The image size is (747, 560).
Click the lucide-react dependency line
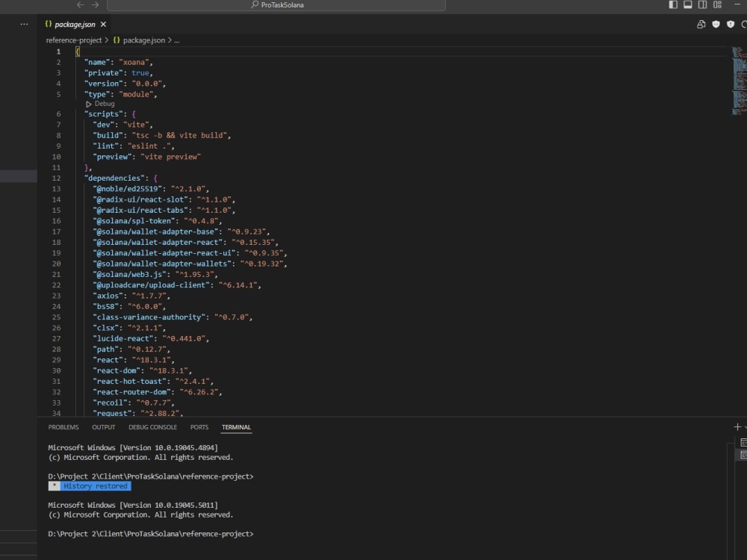click(x=151, y=338)
